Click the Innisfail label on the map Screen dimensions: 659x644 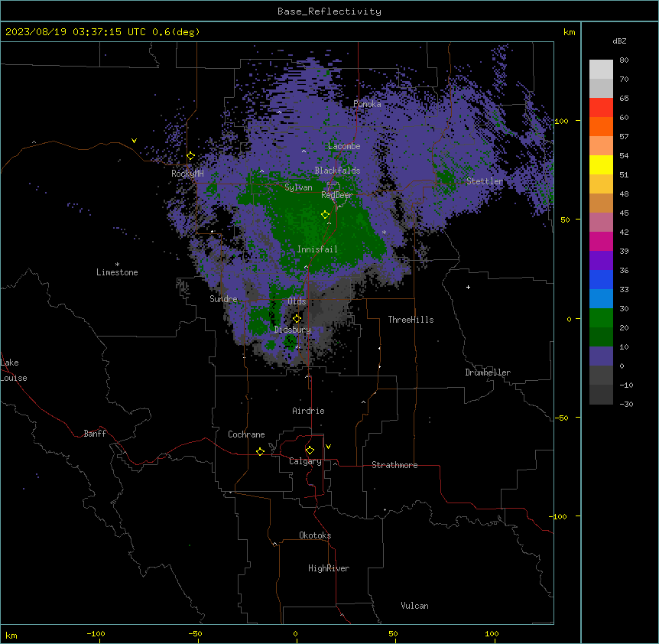point(317,249)
